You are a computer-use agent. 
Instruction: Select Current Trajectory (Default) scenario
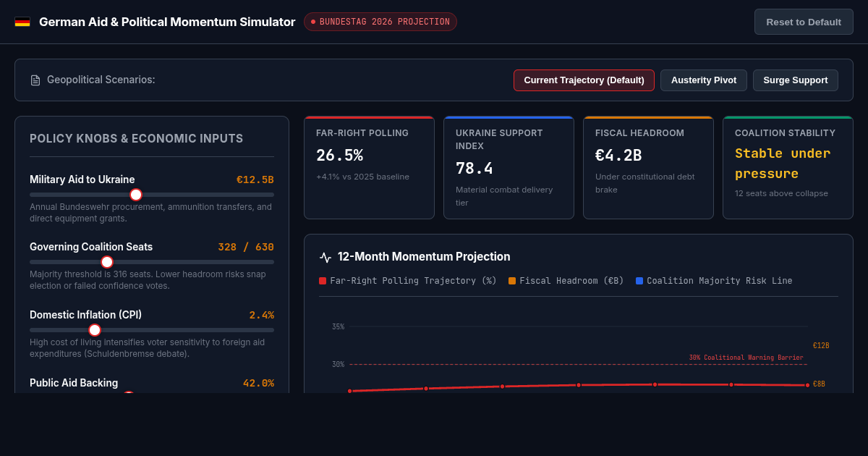point(584,80)
